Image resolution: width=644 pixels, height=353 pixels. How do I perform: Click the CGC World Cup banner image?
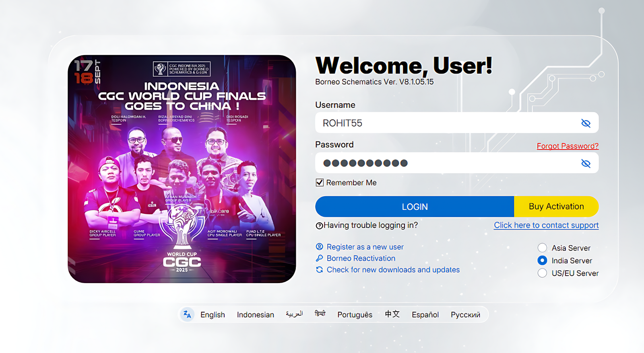[x=182, y=169]
